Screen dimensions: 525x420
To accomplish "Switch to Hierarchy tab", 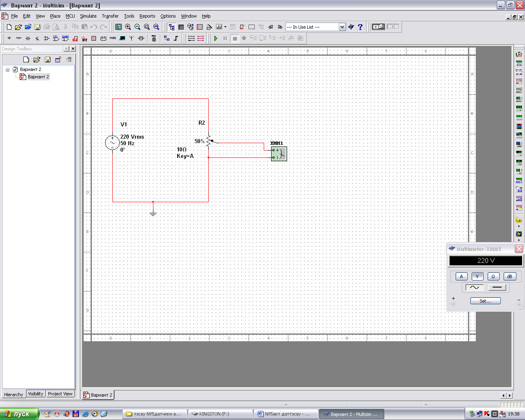I will pos(14,395).
